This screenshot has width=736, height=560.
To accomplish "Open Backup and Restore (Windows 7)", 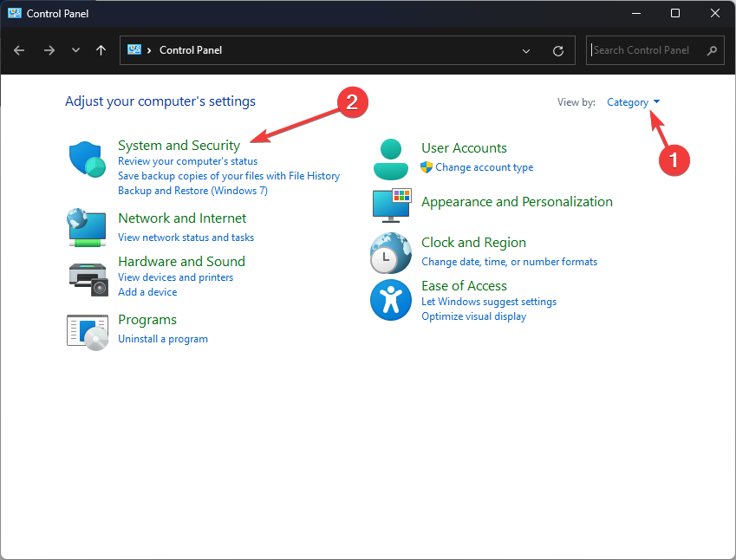I will (x=192, y=191).
